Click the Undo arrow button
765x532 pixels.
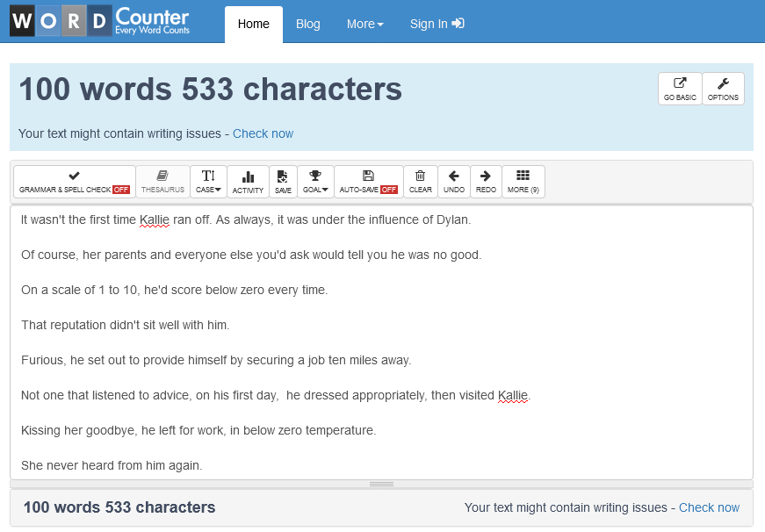(454, 182)
